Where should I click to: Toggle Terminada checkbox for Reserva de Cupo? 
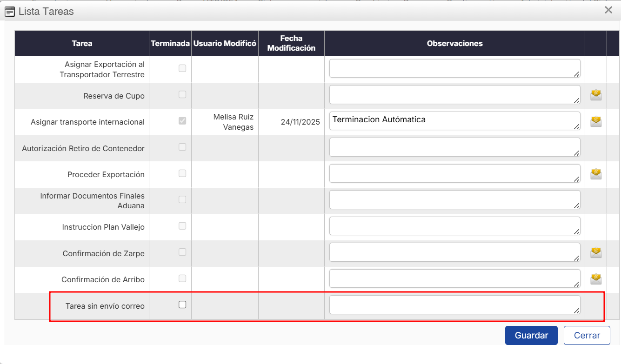[x=182, y=94]
